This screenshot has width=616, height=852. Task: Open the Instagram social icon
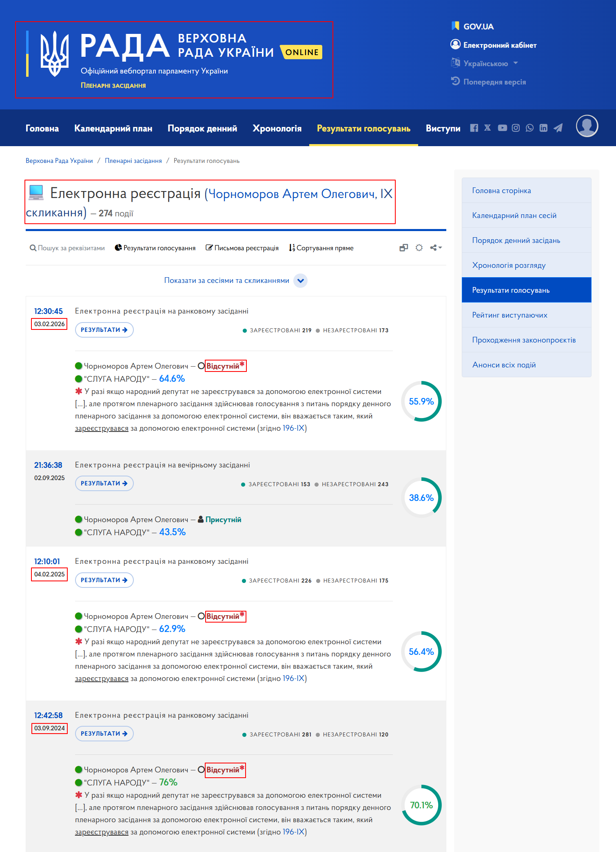tap(516, 128)
